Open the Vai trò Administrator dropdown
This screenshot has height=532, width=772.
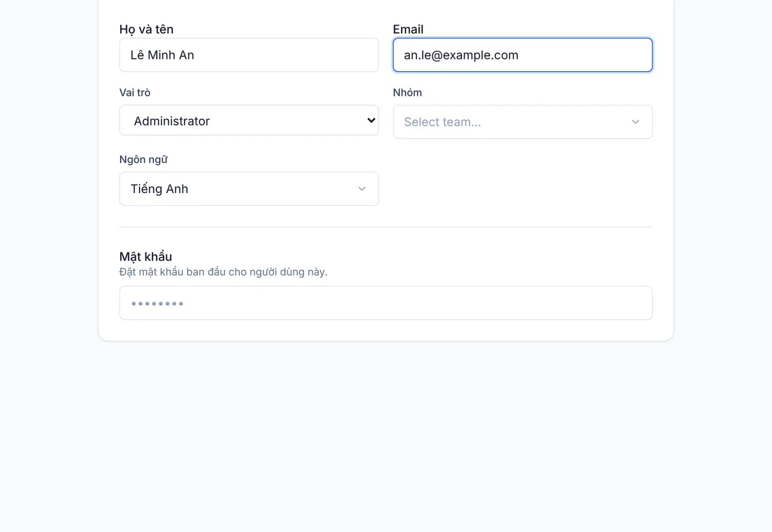[x=249, y=120]
